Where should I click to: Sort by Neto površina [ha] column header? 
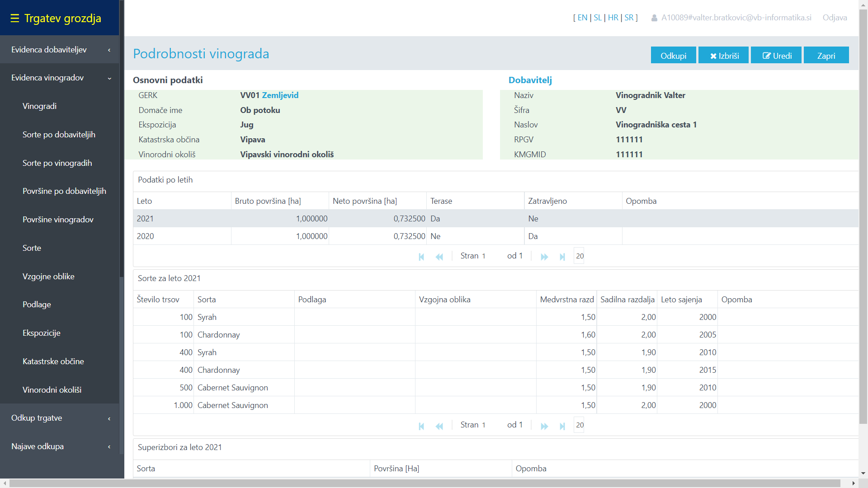coord(377,201)
